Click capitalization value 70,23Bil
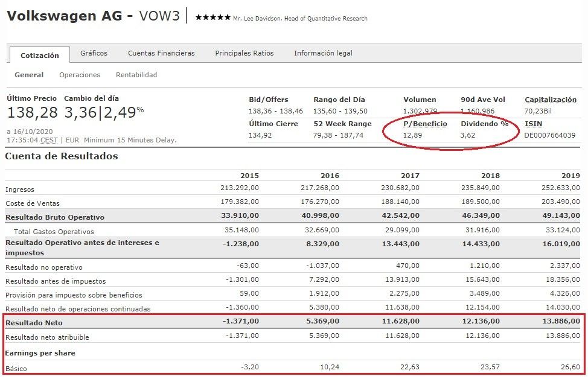 538,111
